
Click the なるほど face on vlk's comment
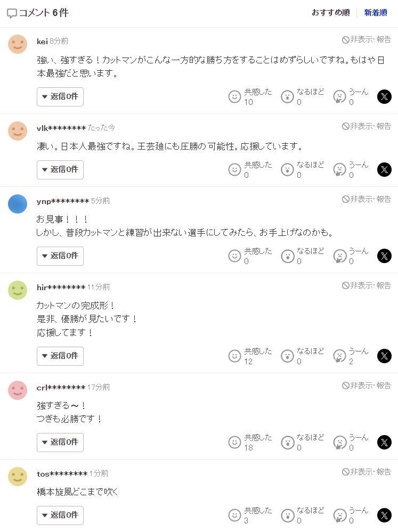[x=288, y=169]
